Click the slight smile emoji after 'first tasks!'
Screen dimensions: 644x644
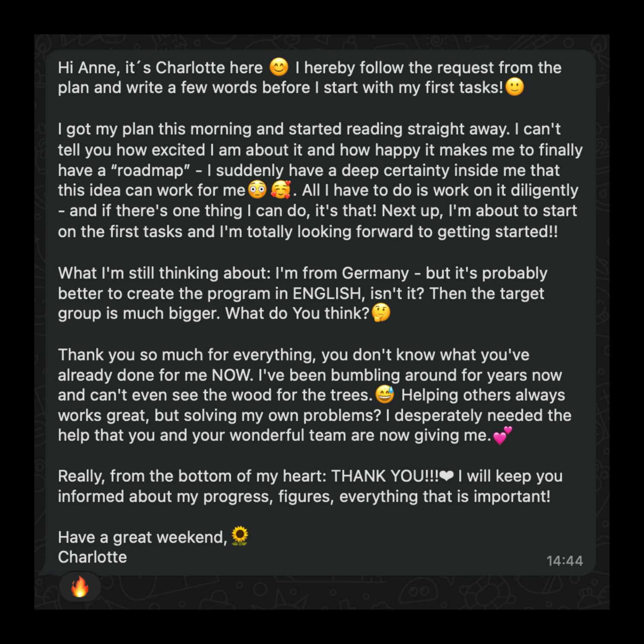click(x=515, y=87)
